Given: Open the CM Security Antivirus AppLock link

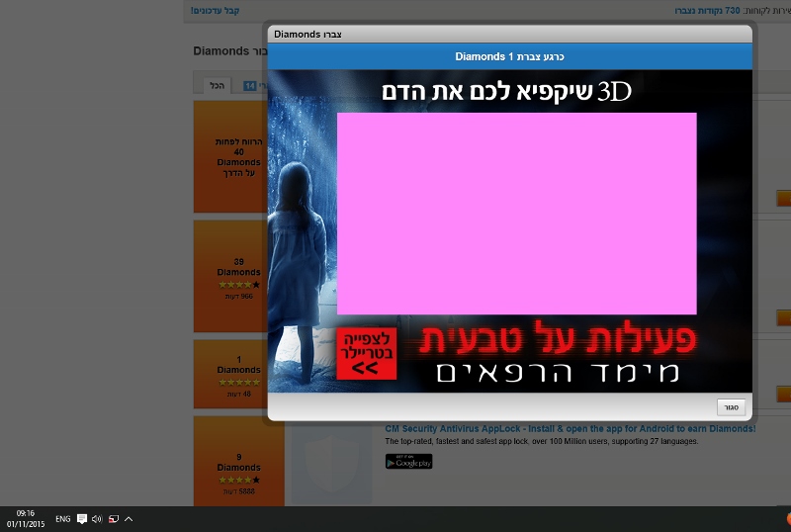Looking at the screenshot, I should tap(570, 429).
